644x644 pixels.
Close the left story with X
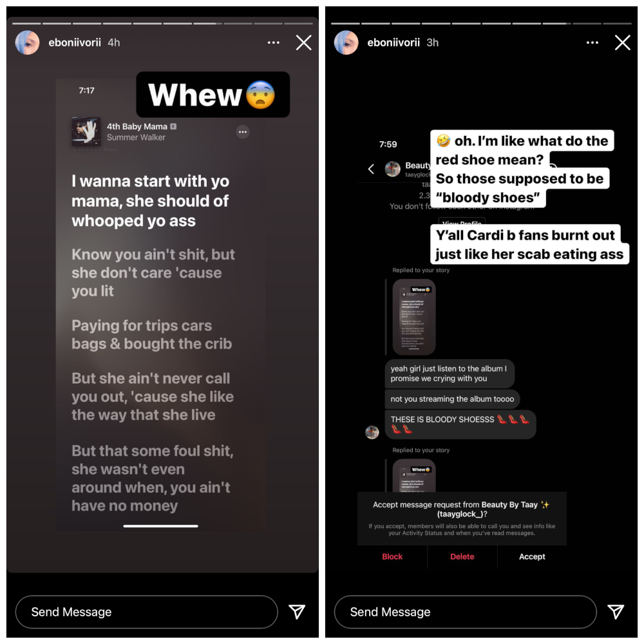[303, 43]
